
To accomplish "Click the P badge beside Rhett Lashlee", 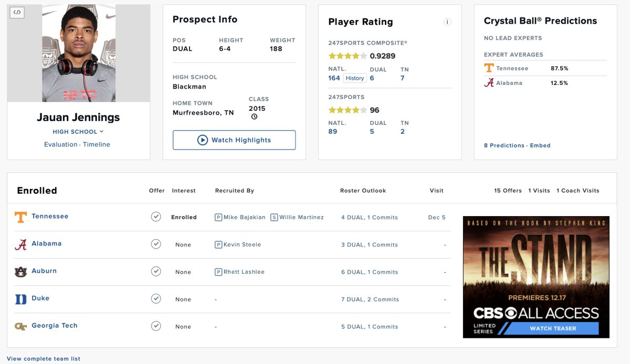I will coord(218,272).
